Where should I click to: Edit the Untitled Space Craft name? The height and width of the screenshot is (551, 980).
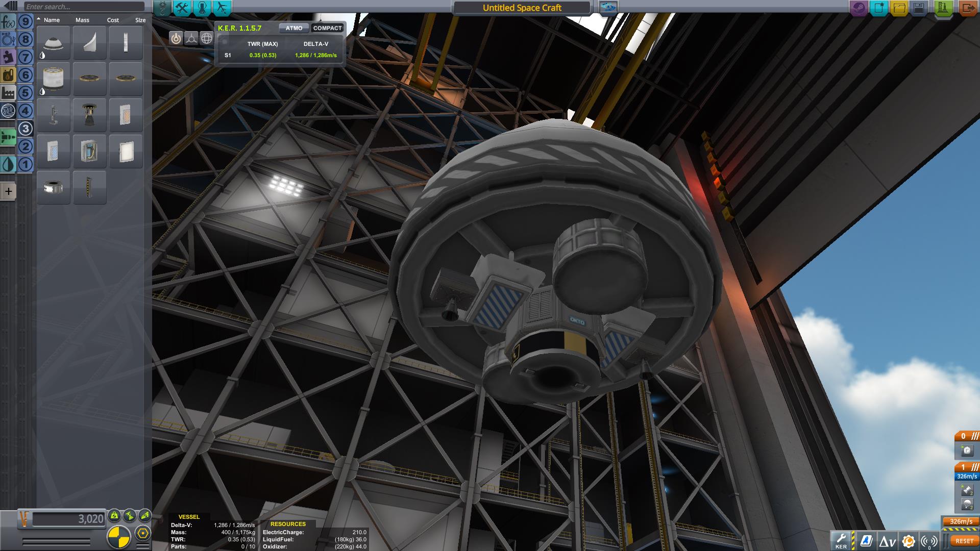coord(522,8)
